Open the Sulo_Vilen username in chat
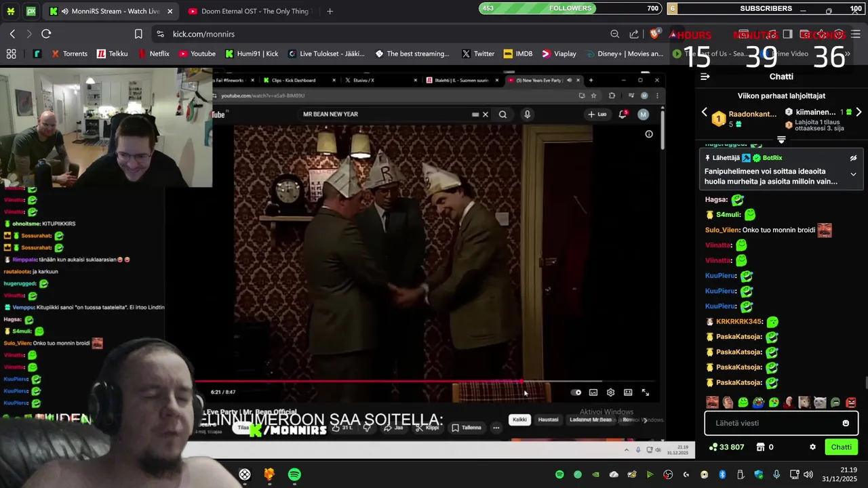This screenshot has width=868, height=488. (x=722, y=230)
